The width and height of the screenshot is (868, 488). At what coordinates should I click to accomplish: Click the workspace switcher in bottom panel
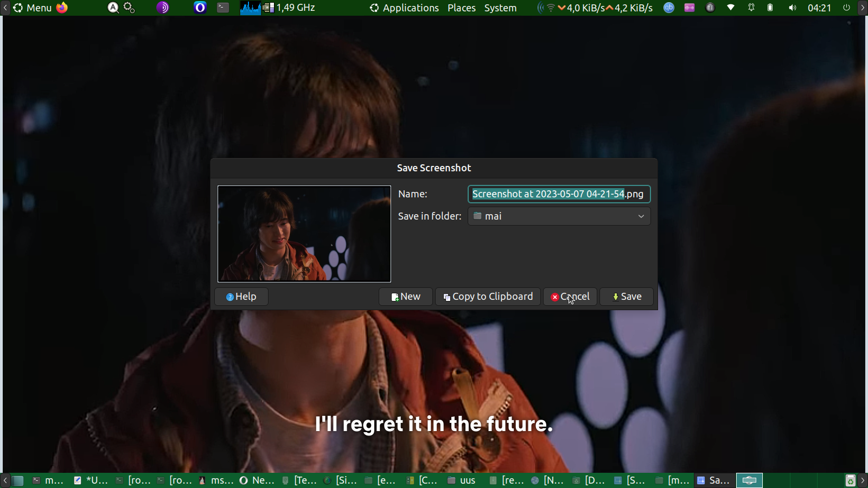tap(749, 480)
